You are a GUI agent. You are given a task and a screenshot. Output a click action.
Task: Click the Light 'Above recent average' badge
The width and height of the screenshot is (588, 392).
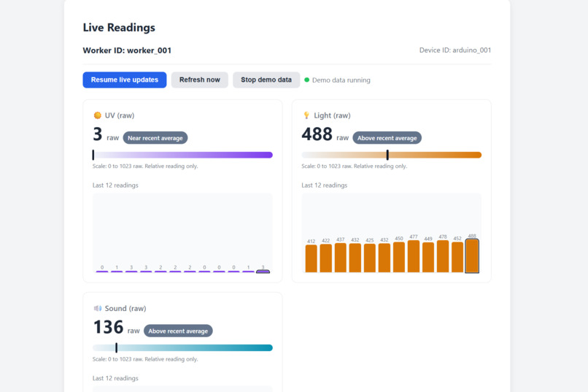(387, 138)
